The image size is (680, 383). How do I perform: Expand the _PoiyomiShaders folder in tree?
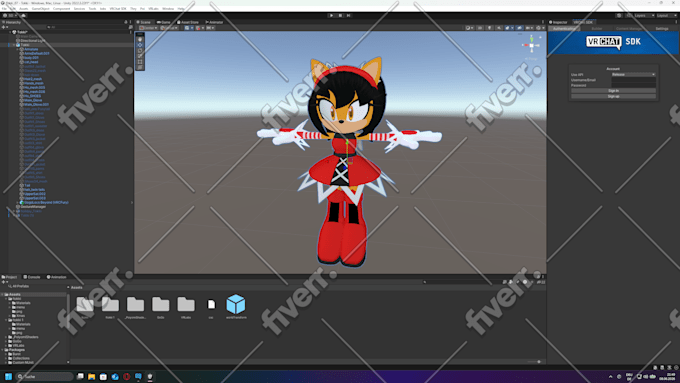6,337
